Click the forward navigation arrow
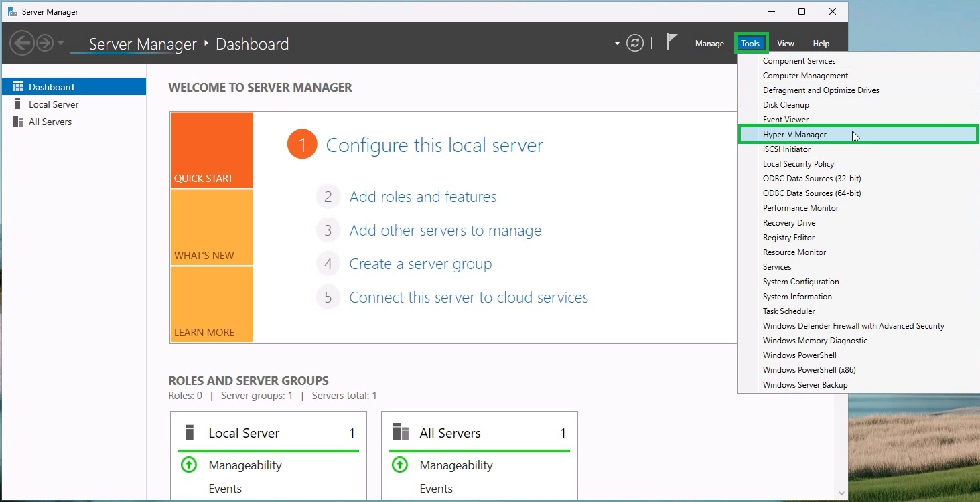980x502 pixels. [45, 44]
